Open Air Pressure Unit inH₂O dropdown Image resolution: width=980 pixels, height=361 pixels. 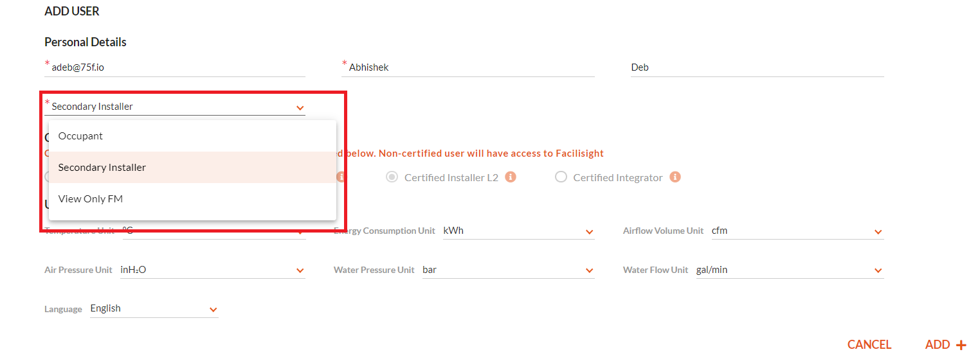click(x=212, y=270)
